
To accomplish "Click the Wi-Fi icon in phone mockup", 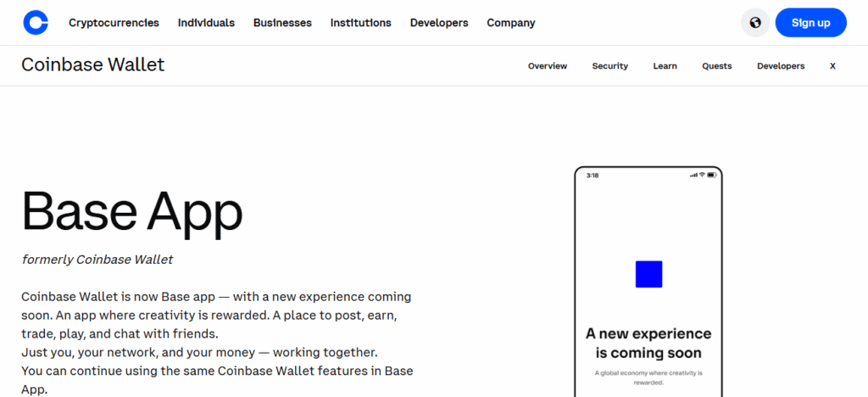I will pos(703,175).
